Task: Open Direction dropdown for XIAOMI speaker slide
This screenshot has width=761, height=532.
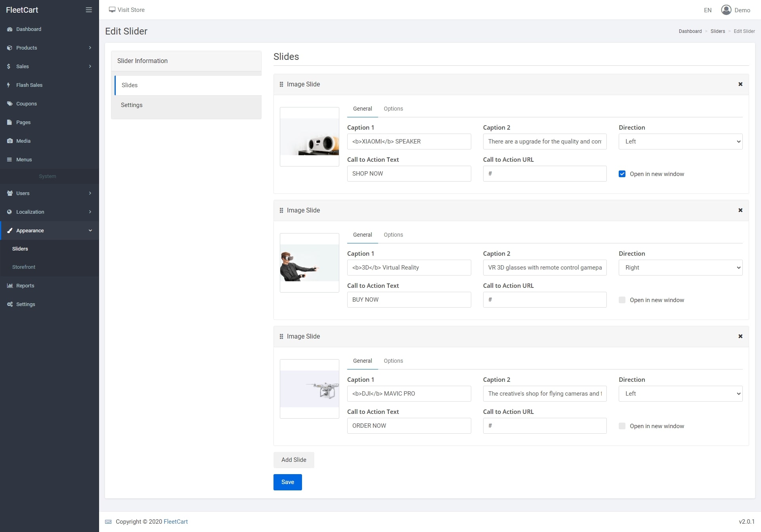Action: click(680, 142)
